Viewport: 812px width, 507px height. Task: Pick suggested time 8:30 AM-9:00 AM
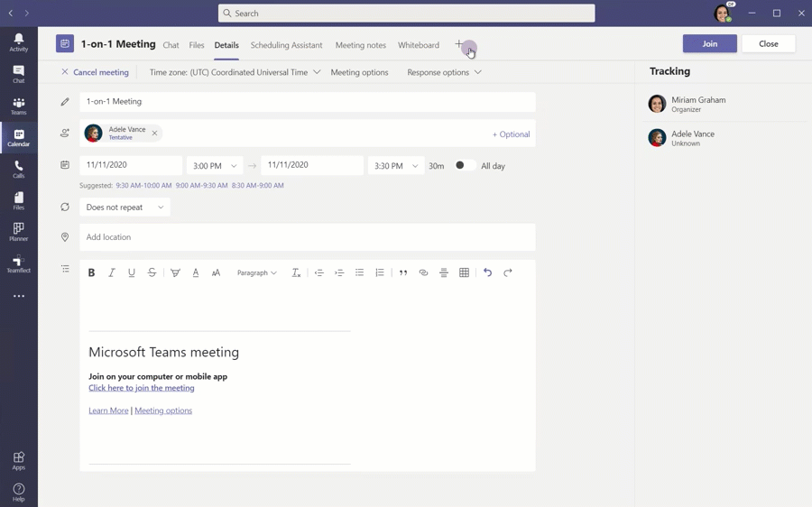[257, 186]
